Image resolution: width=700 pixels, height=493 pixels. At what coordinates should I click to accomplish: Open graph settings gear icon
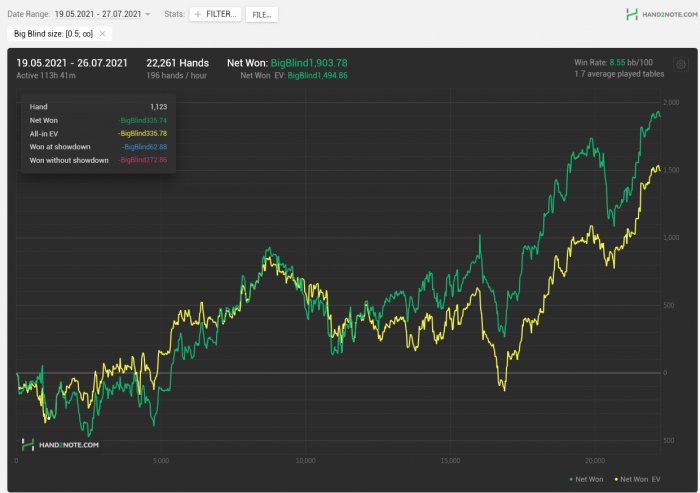(x=681, y=65)
